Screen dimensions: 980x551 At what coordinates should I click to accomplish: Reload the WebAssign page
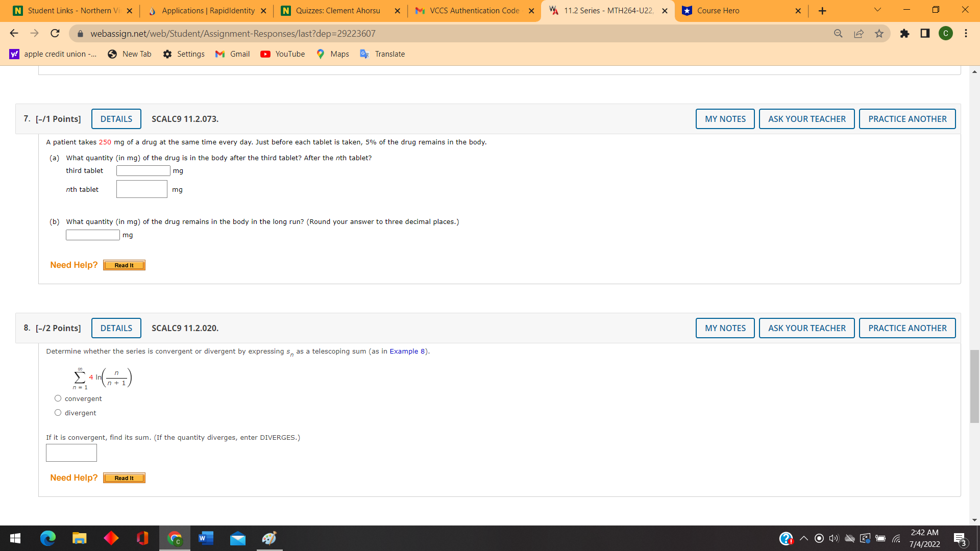coord(55,34)
